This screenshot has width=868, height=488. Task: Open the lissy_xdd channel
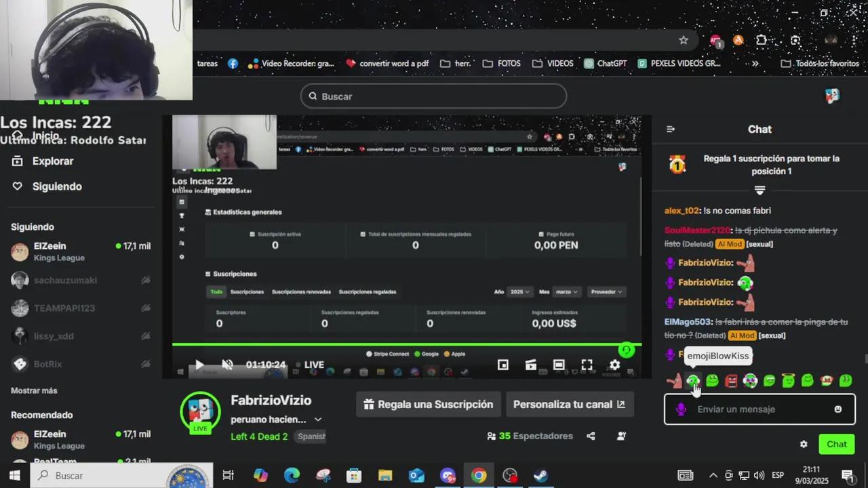(x=81, y=336)
